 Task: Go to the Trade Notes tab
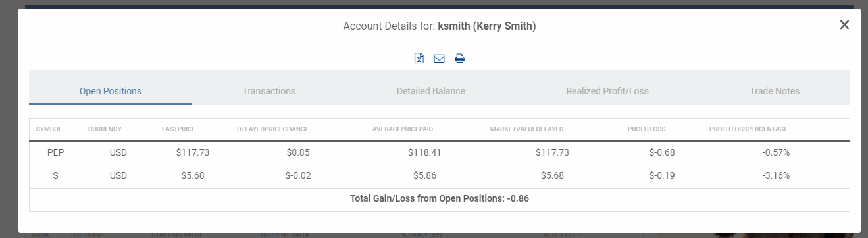coord(775,91)
